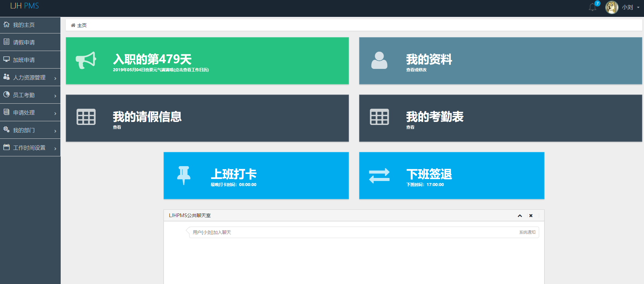Click 查看或修改 under 我的资料
The width and height of the screenshot is (644, 284).
tap(416, 70)
